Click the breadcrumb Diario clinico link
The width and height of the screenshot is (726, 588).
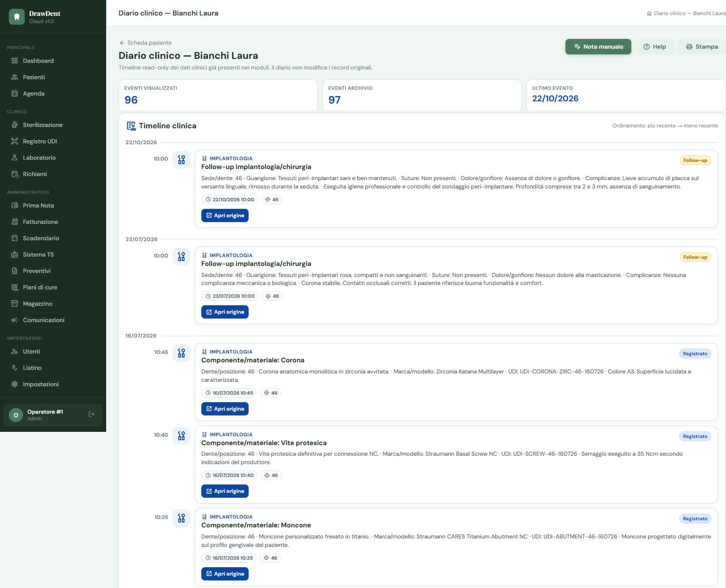[x=686, y=13]
